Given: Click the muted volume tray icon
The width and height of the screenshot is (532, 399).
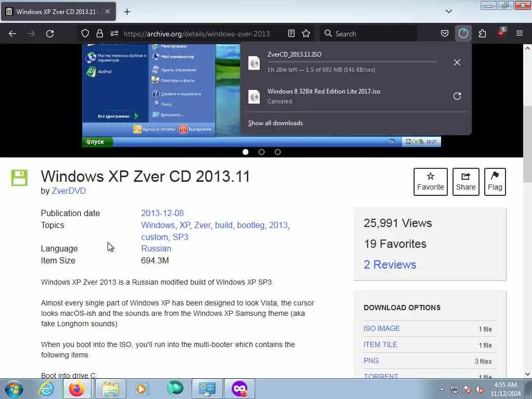Looking at the screenshot, I should 480,390.
